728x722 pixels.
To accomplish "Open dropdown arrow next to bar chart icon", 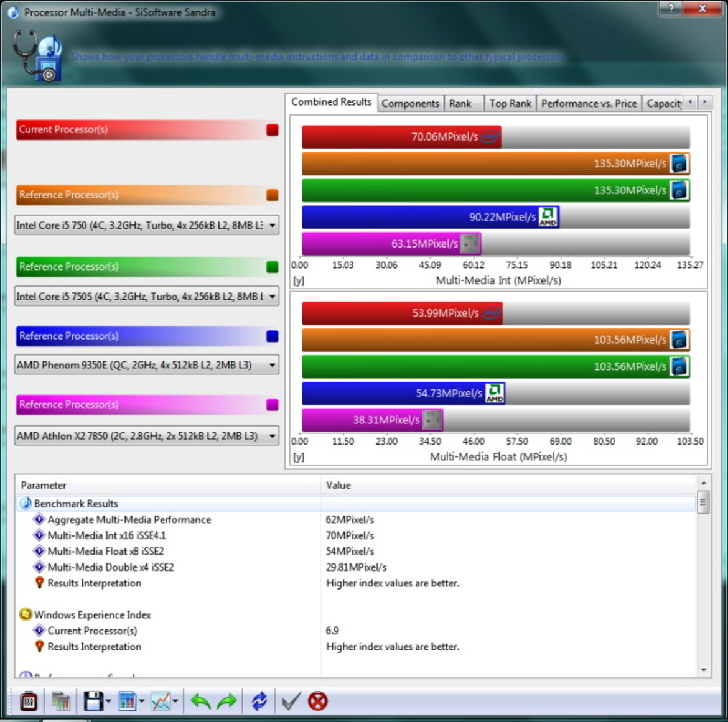I will point(142,701).
